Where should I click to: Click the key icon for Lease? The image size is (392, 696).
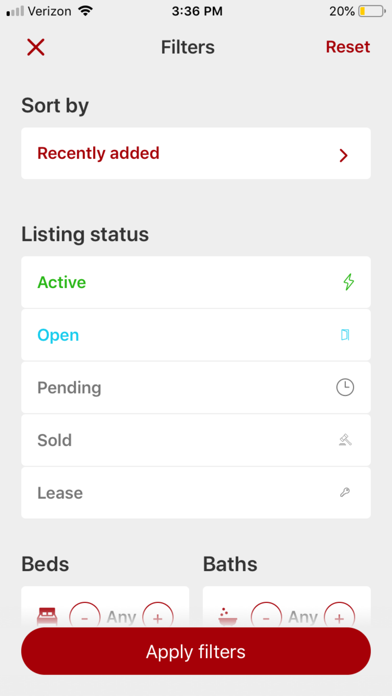pyautogui.click(x=345, y=492)
